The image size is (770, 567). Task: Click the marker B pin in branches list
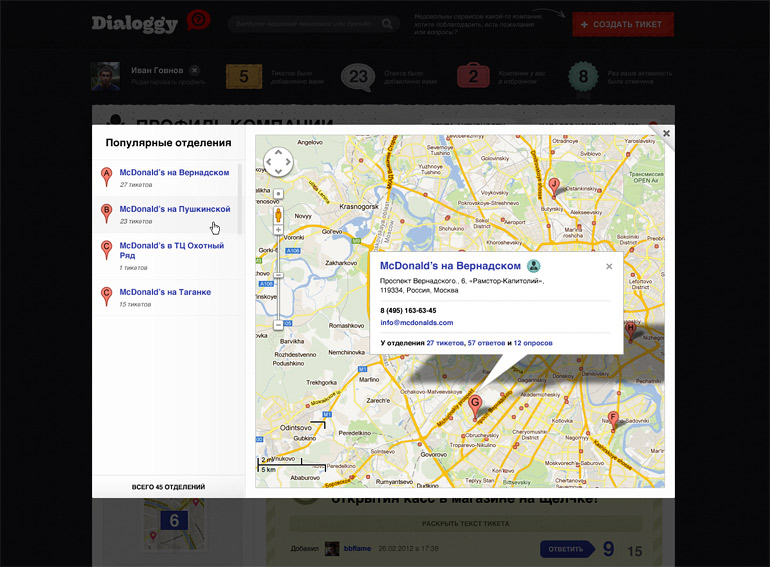(106, 213)
